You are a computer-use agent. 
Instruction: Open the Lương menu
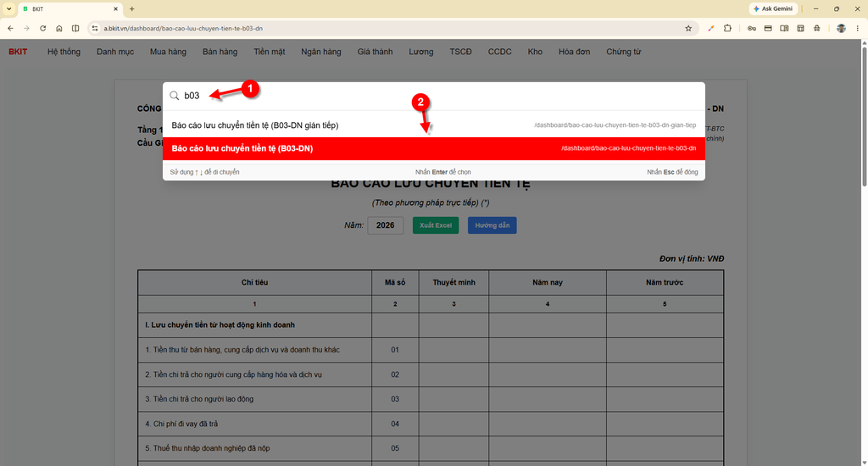coord(420,52)
